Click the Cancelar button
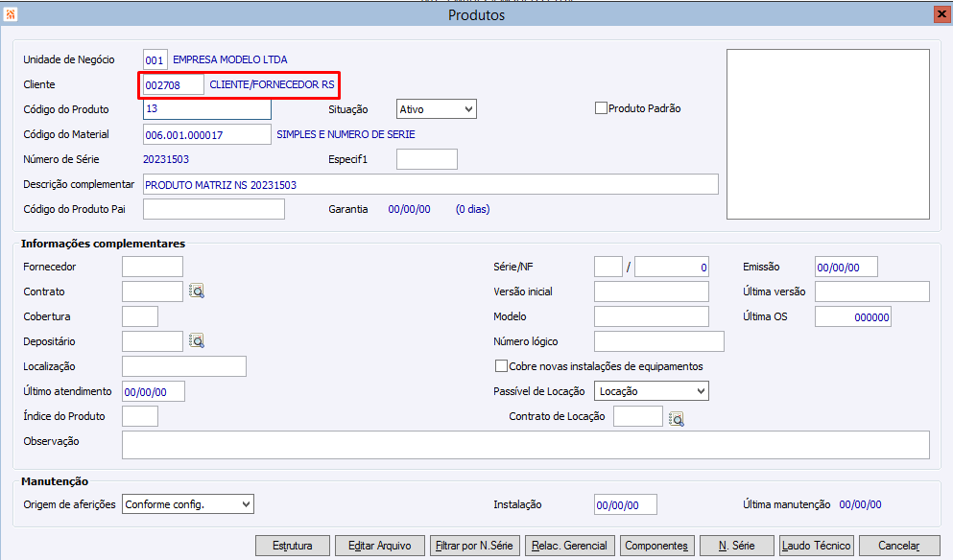Screen dimensions: 953x560 click(899, 546)
